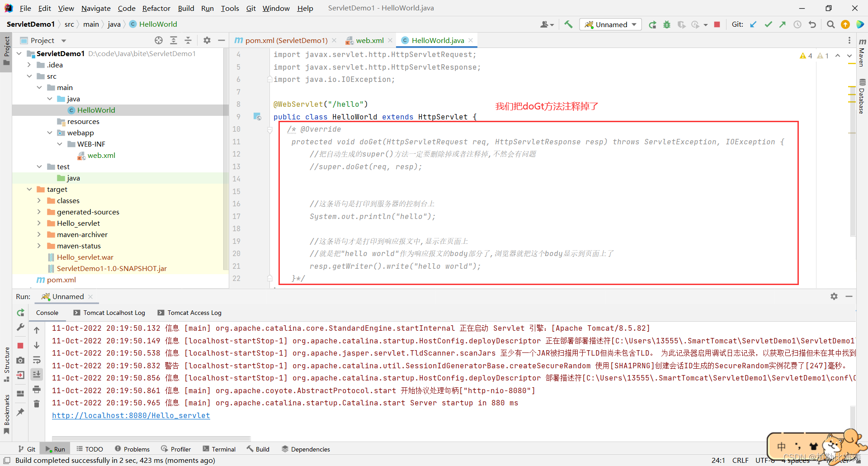Collapse the target folder in Project view
This screenshot has width=868, height=466.
(x=30, y=189)
